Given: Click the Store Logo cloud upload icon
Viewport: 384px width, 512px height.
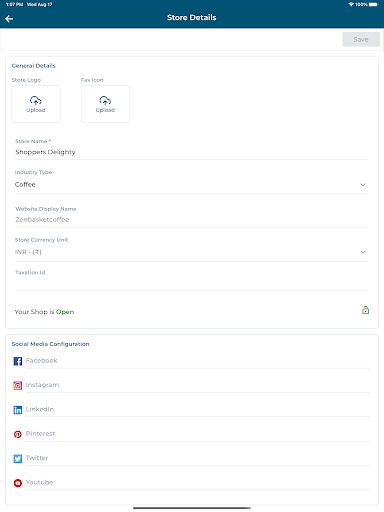Looking at the screenshot, I should pyautogui.click(x=36, y=100).
